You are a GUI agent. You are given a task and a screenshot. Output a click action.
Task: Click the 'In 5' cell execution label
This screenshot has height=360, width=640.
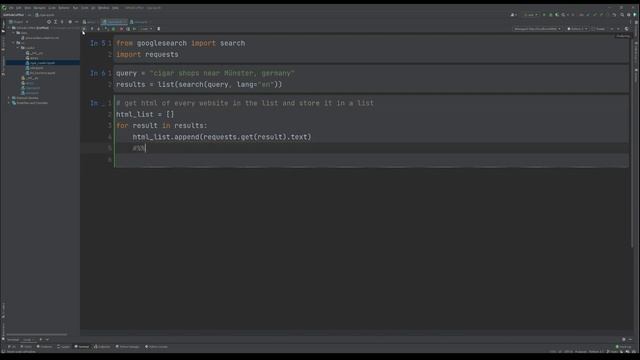point(98,43)
